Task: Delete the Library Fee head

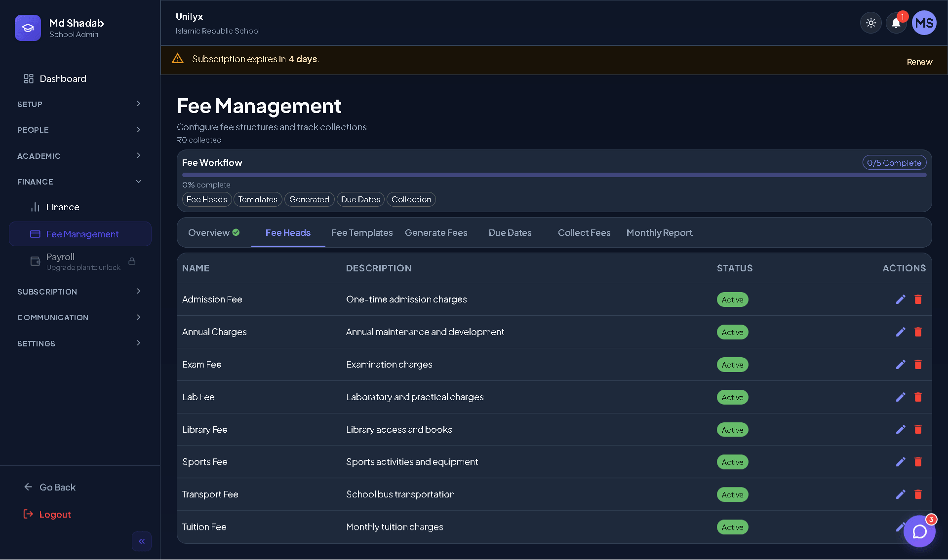Action: pos(918,430)
